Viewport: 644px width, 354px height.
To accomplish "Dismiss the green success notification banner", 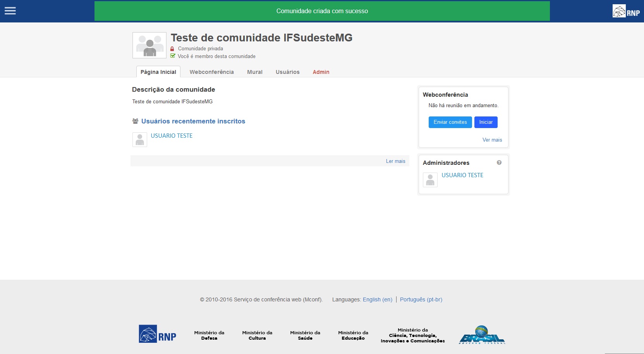I will 322,11.
